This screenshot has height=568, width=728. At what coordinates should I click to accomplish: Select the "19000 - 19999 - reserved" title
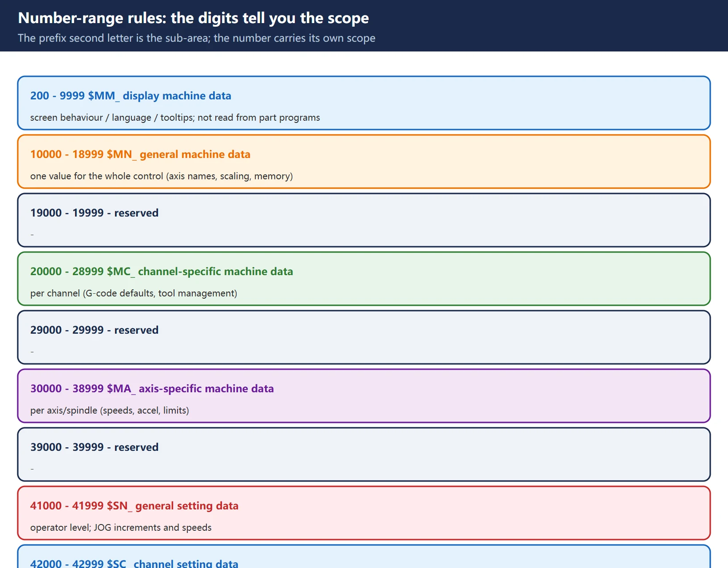coord(94,213)
